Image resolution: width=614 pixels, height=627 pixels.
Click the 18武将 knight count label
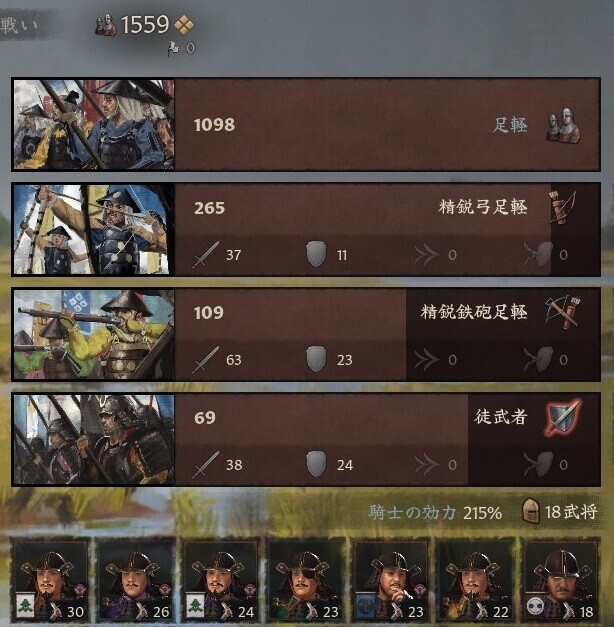(x=571, y=511)
